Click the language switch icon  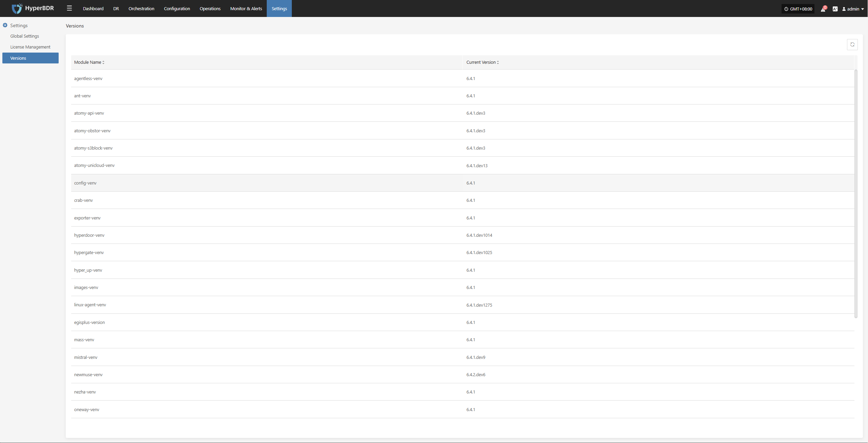tap(835, 9)
